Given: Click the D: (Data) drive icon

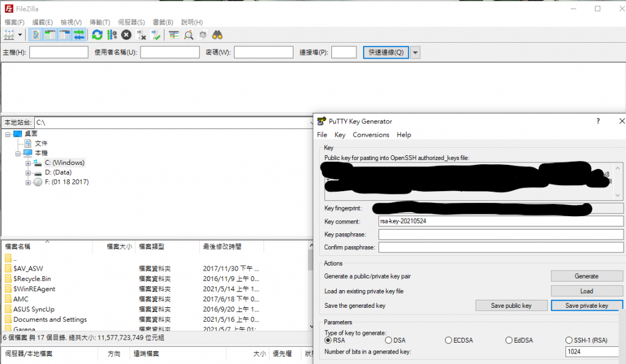Looking at the screenshot, I should tap(38, 173).
